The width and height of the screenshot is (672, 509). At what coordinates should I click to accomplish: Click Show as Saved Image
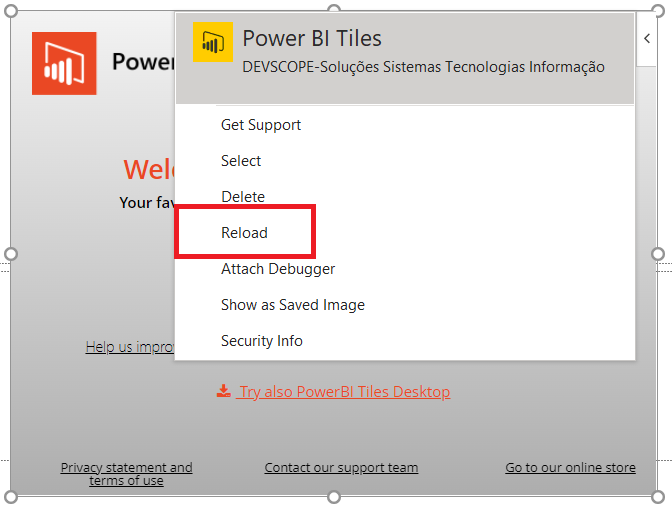click(x=293, y=305)
